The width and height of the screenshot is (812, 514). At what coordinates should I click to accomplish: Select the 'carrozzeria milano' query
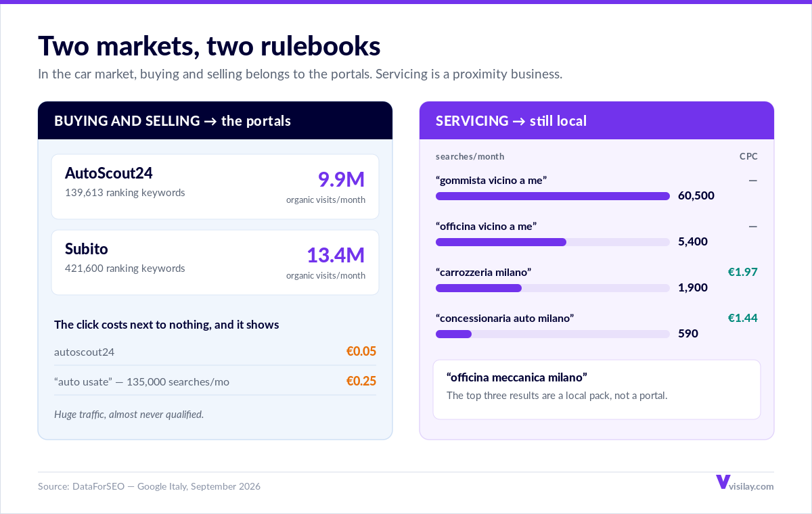point(484,273)
